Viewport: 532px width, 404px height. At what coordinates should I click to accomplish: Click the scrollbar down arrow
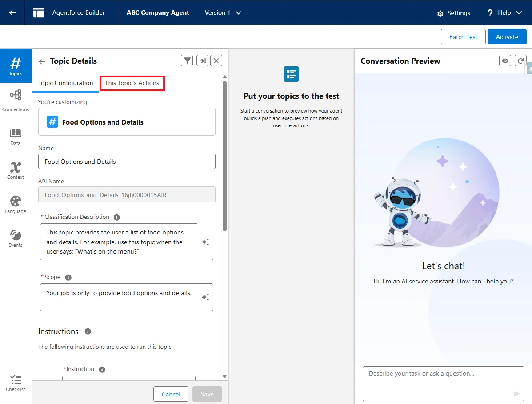click(x=224, y=376)
